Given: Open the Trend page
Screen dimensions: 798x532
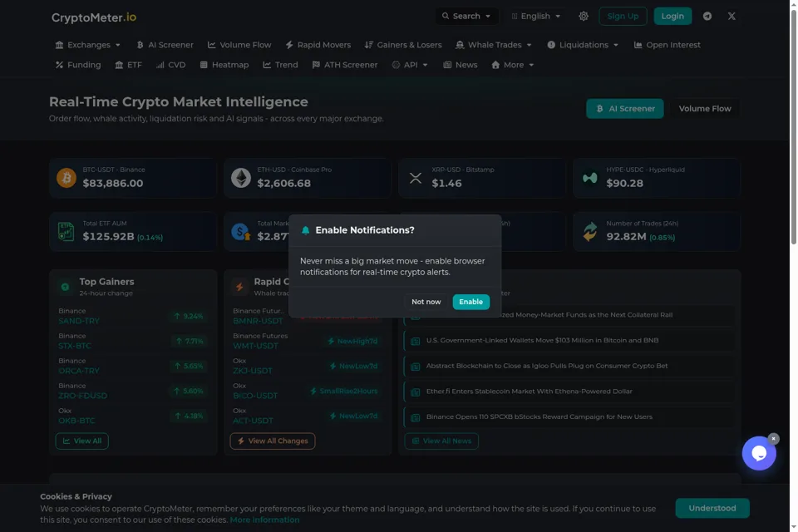Looking at the screenshot, I should 280,65.
